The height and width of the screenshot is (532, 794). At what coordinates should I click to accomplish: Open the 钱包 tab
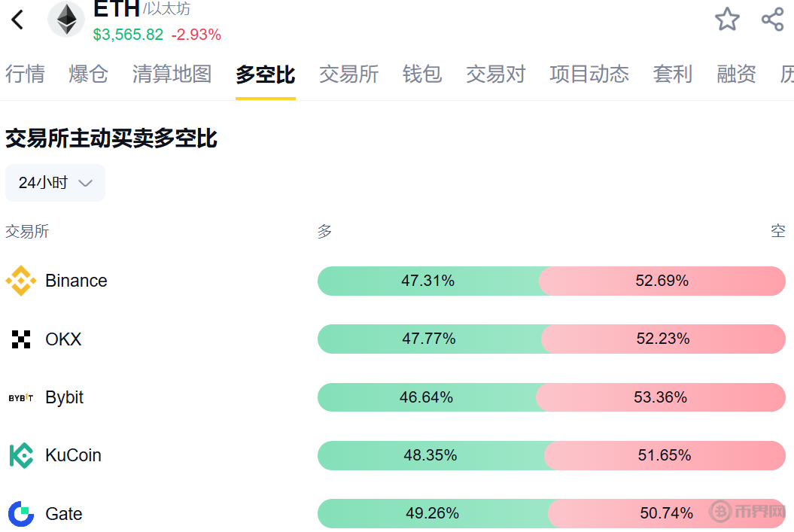421,74
